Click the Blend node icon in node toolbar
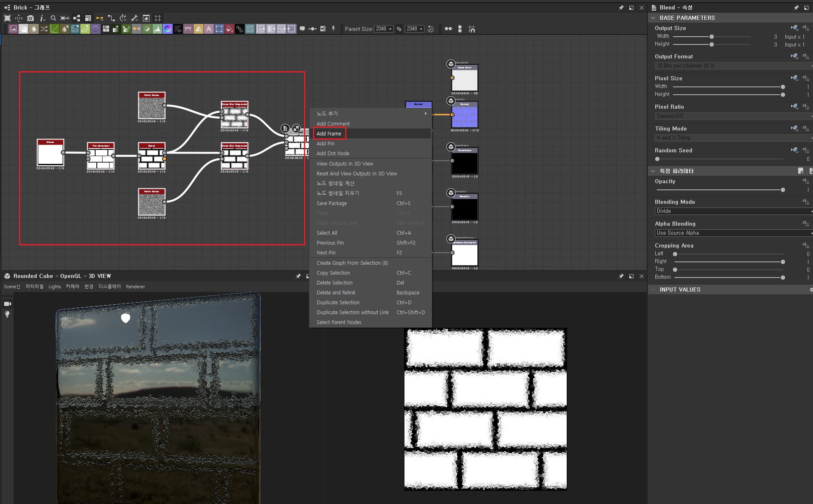 (23, 29)
